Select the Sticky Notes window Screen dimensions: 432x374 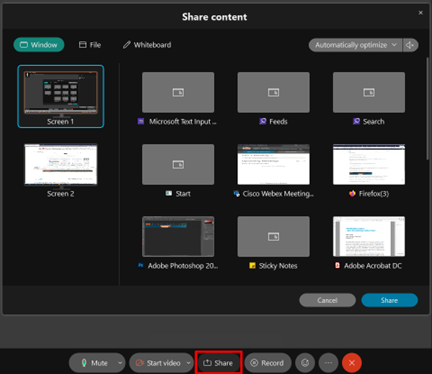point(273,243)
